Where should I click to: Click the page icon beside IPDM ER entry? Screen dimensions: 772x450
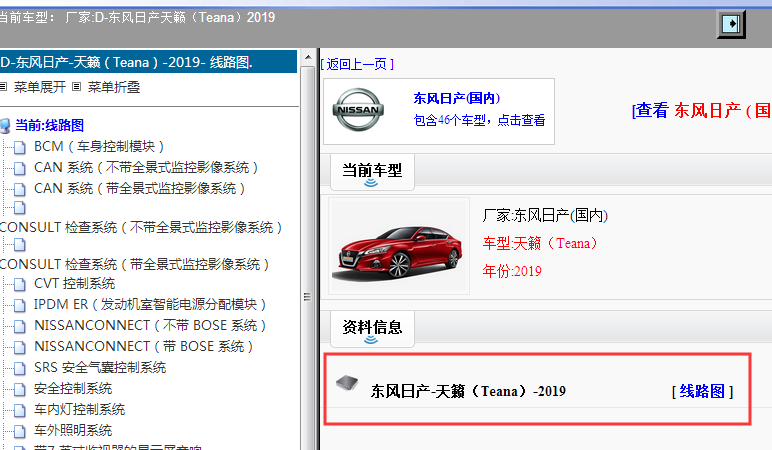[x=20, y=305]
